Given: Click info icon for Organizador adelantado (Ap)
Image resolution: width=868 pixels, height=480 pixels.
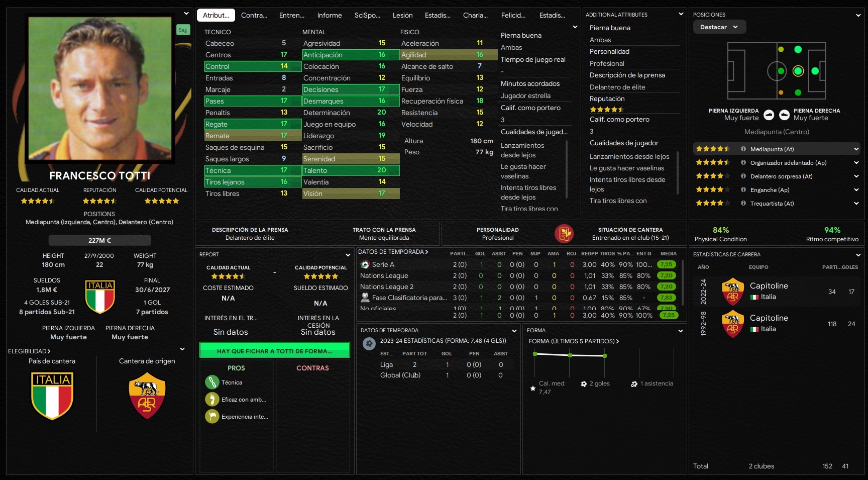Looking at the screenshot, I should [x=743, y=163].
